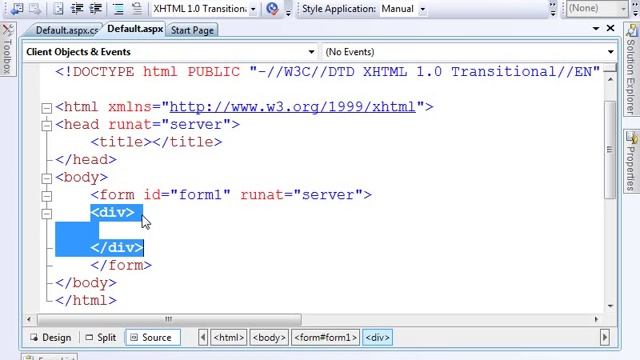The height and width of the screenshot is (360, 640).
Task: Click the vertical scrollbar down arrow
Action: click(610, 306)
